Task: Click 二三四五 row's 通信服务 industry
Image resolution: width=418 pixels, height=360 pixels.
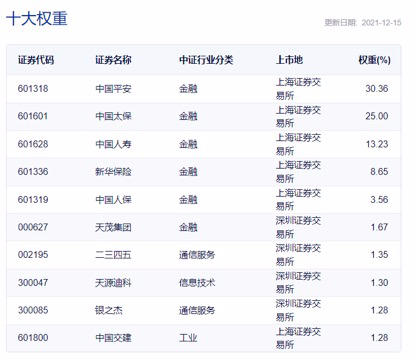Action: pyautogui.click(x=197, y=255)
